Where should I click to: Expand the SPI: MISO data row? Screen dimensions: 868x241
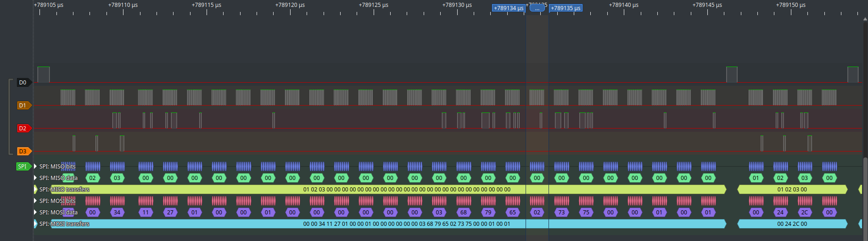point(35,178)
